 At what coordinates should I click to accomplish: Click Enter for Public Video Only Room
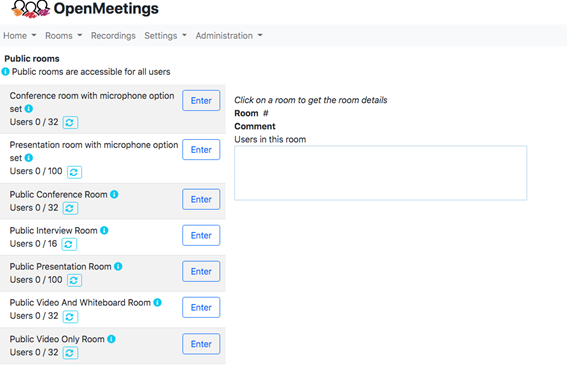point(201,344)
